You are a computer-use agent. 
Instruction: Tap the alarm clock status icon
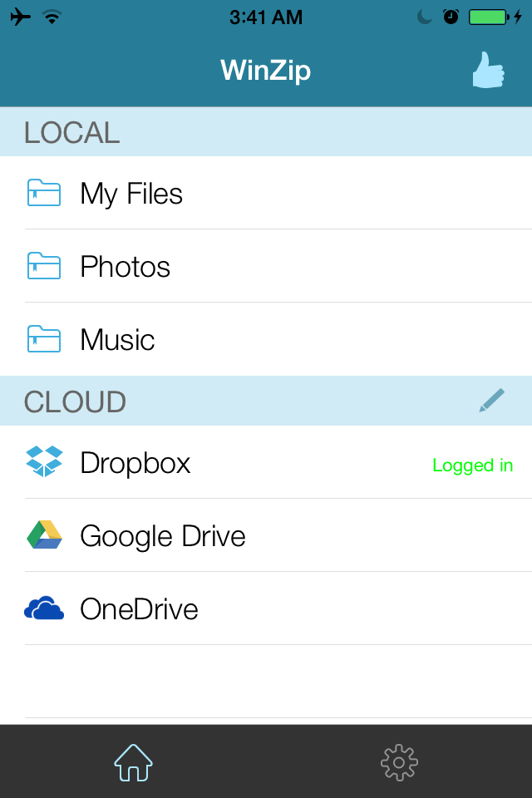451,17
